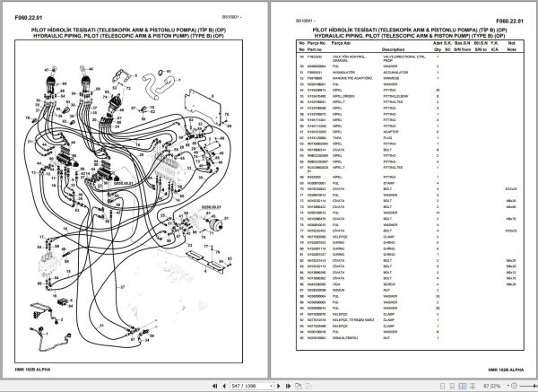Click the 87.52% zoom value
The width and height of the screenshot is (538, 392).
tap(491, 386)
